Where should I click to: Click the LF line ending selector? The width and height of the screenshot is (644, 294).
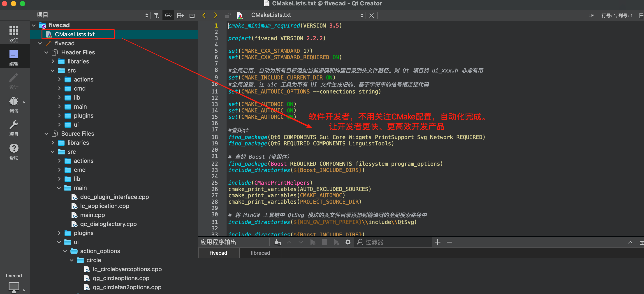click(591, 16)
